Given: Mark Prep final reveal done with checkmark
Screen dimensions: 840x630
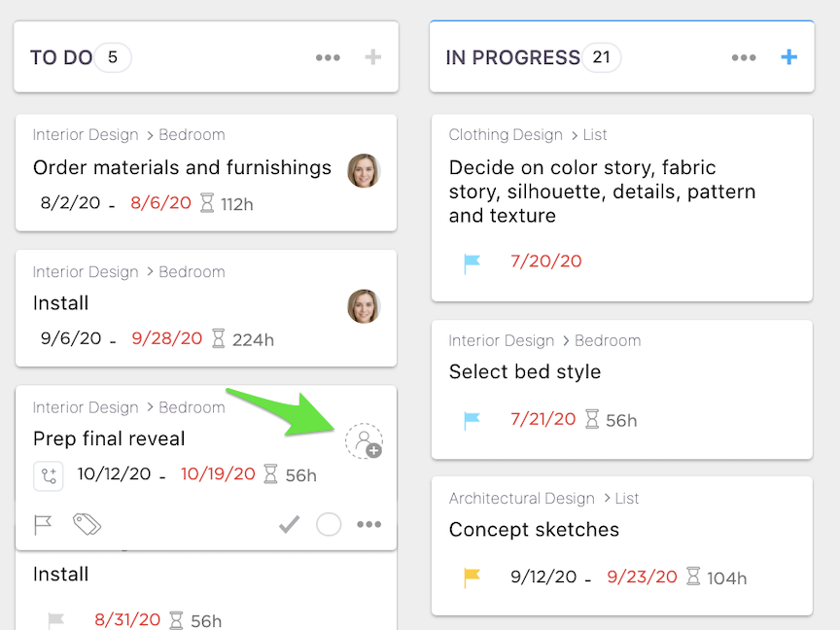Looking at the screenshot, I should tap(289, 525).
